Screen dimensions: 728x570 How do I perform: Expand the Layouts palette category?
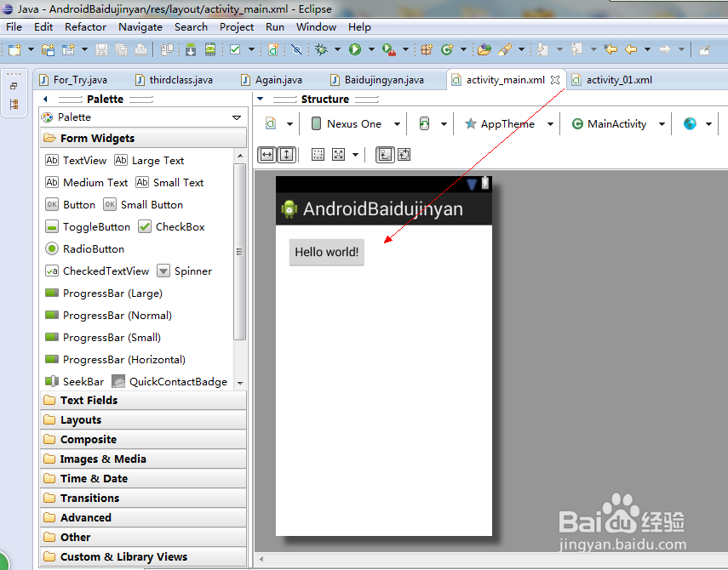tap(143, 419)
